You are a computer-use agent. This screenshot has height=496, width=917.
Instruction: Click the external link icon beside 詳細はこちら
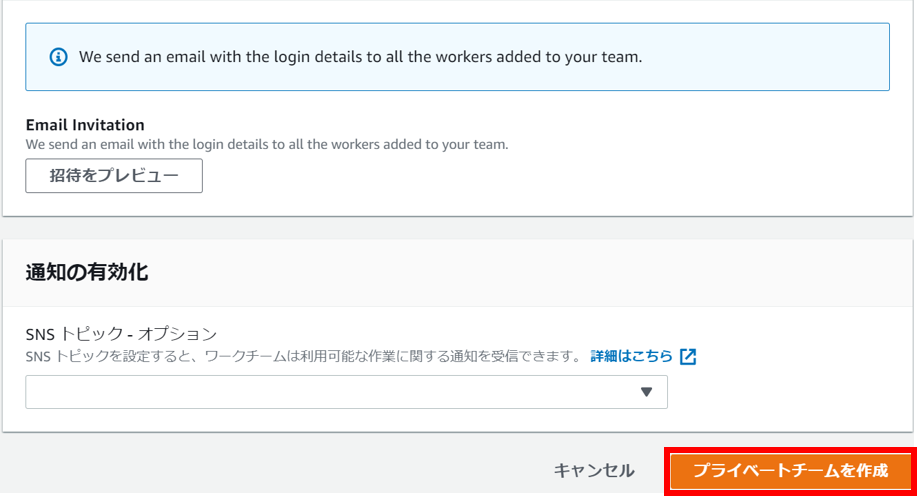[x=688, y=356]
